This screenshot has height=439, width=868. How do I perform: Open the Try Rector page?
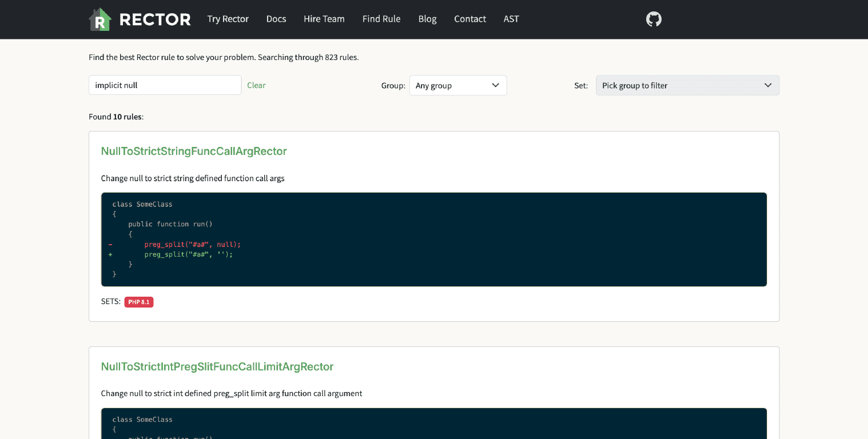coord(228,19)
